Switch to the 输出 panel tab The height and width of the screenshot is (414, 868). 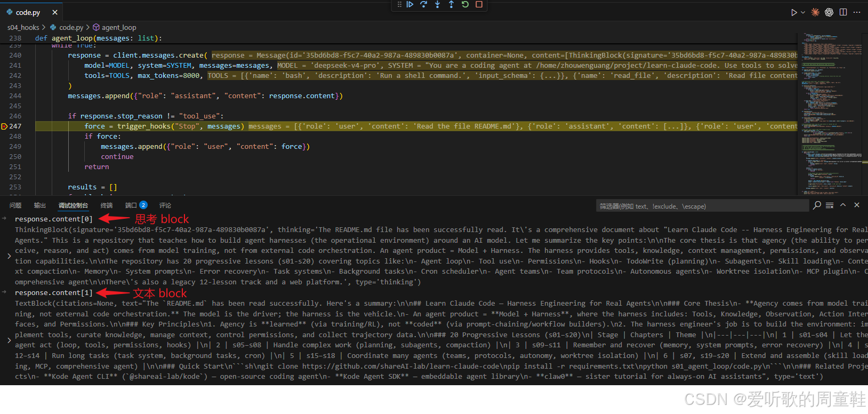(40, 205)
